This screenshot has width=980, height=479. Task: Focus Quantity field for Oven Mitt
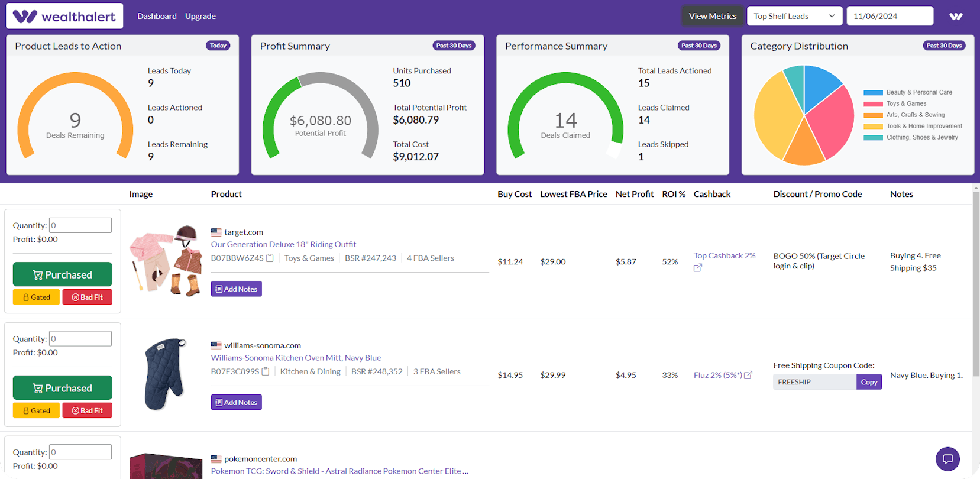[x=80, y=338]
